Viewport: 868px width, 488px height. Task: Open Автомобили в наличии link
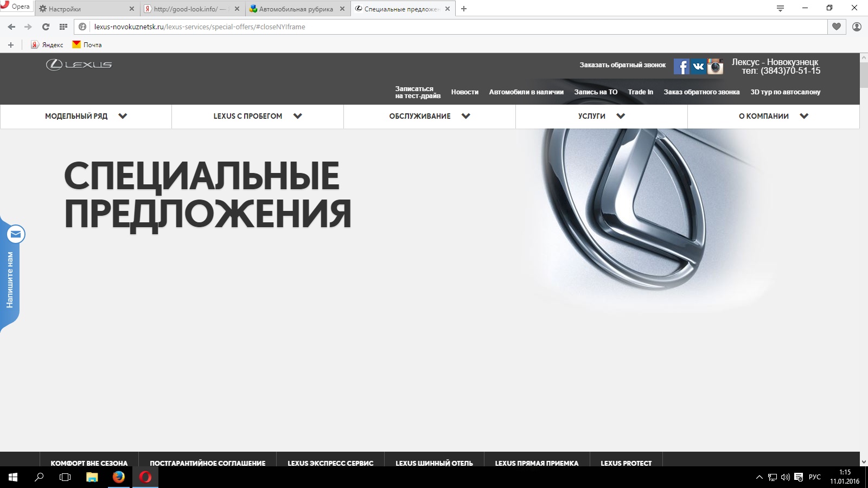[526, 92]
